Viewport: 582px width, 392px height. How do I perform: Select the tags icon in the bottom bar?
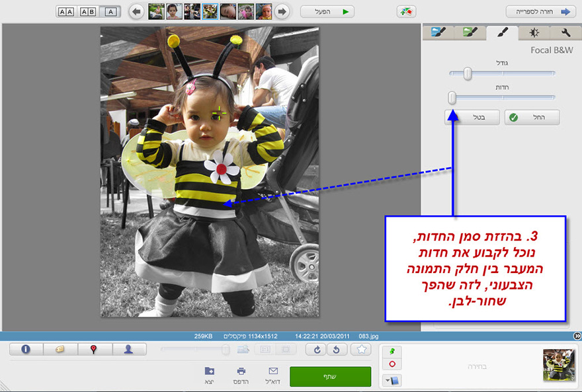[61, 350]
